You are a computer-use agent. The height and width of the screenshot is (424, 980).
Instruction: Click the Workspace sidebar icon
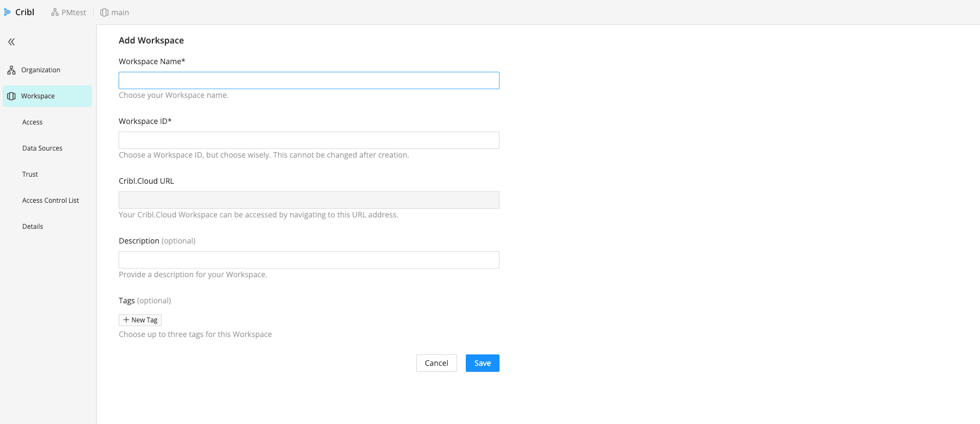(11, 96)
